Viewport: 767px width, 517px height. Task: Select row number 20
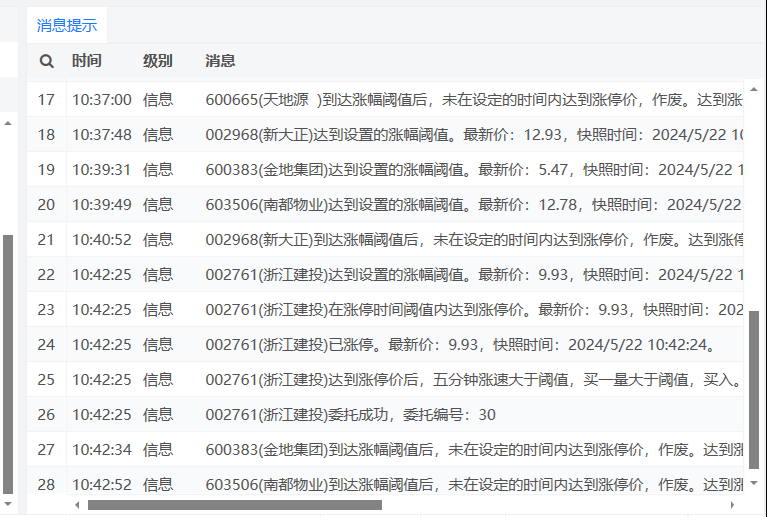46,204
